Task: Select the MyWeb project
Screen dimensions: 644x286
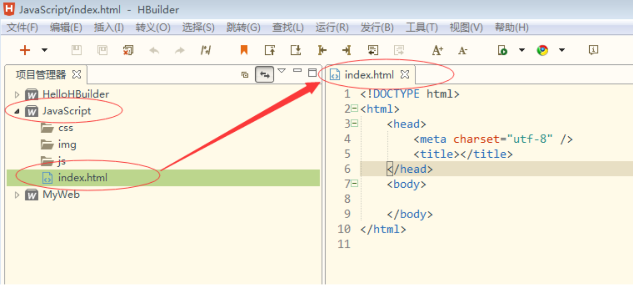Action: 61,194
